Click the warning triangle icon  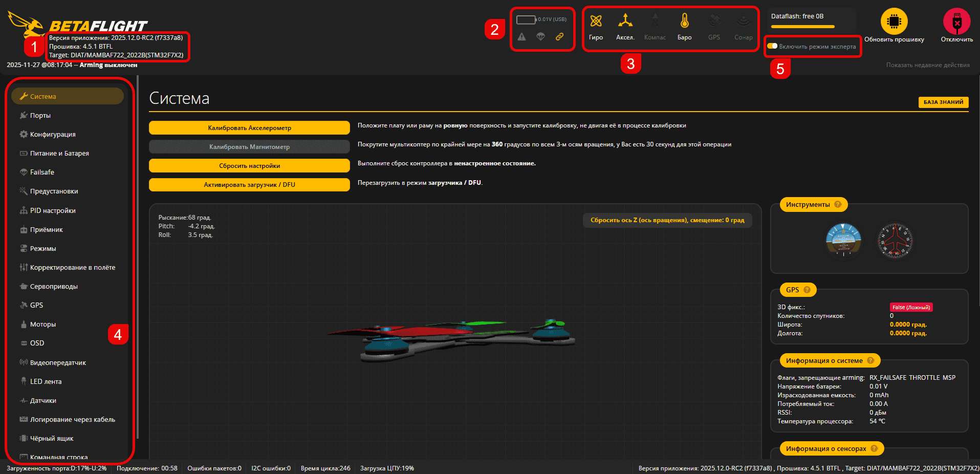coord(521,36)
